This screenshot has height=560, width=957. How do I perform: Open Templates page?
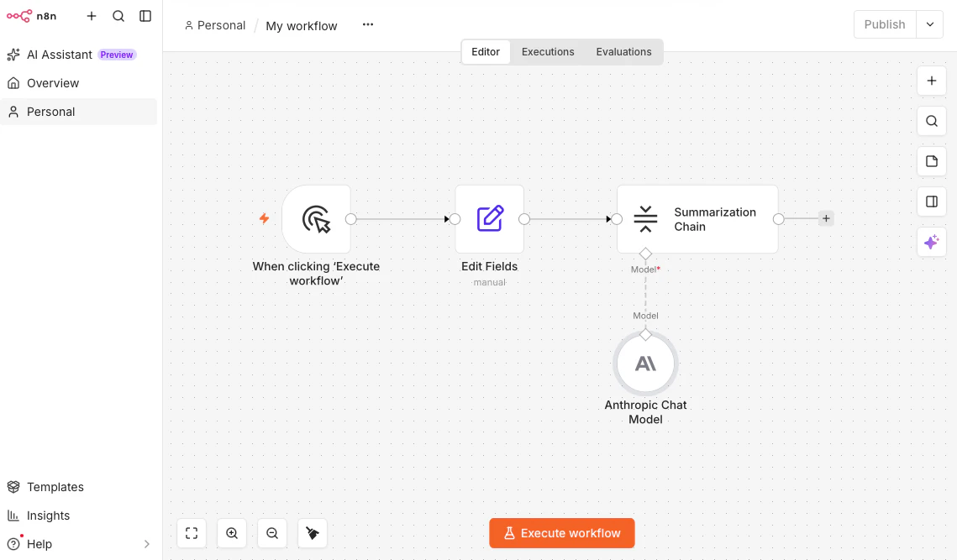pyautogui.click(x=78, y=487)
